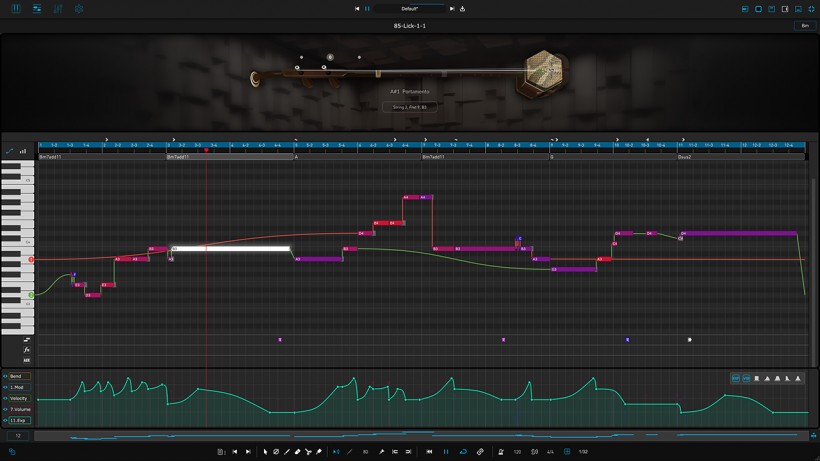The image size is (820, 461).
Task: Click the link chain icon
Action: point(480,452)
